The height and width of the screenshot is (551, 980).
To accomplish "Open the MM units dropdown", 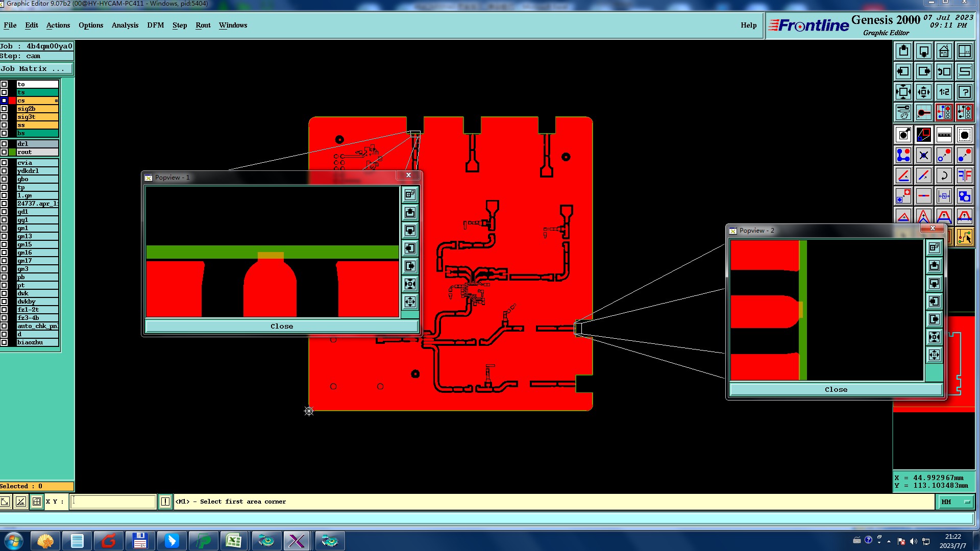I will 955,502.
